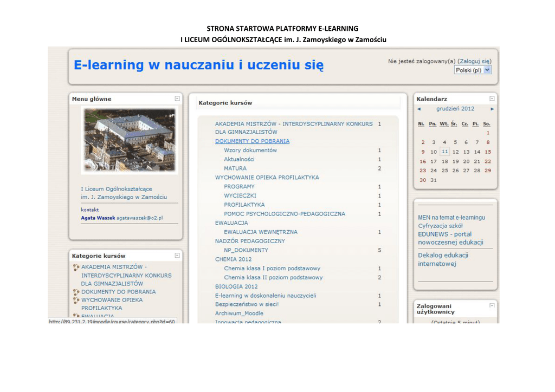The image size is (555, 392).
Task: Click icon beside DOKUMENTY DO POBRANIA in sidebar
Action: pos(76,292)
